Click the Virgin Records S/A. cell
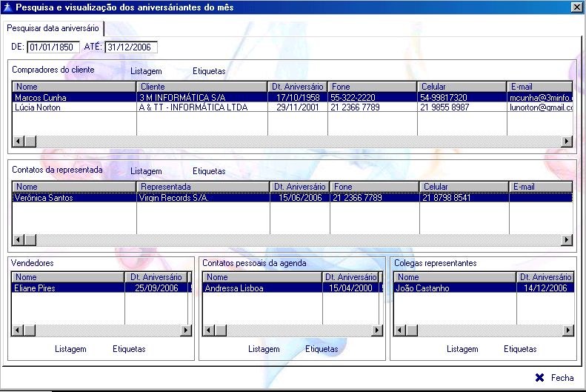This screenshot has width=586, height=392. pyautogui.click(x=203, y=198)
